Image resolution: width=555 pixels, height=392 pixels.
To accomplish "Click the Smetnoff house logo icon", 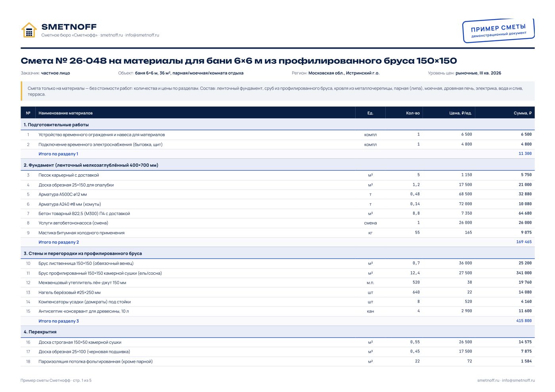I will pyautogui.click(x=29, y=30).
